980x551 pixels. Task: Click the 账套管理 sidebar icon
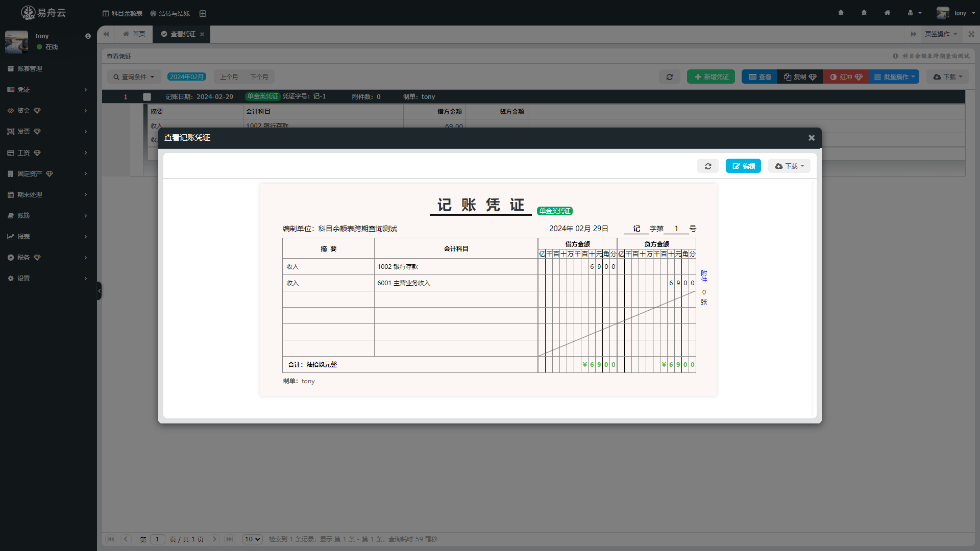point(11,69)
